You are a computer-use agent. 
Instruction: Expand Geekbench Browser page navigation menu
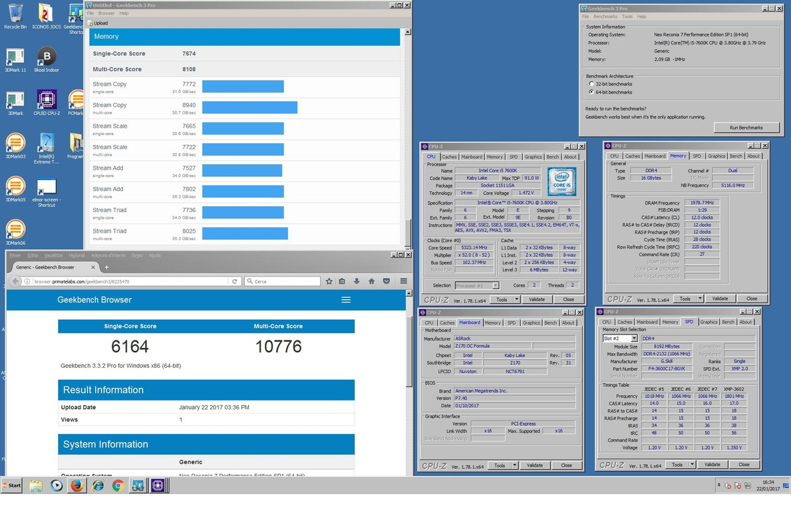346,299
